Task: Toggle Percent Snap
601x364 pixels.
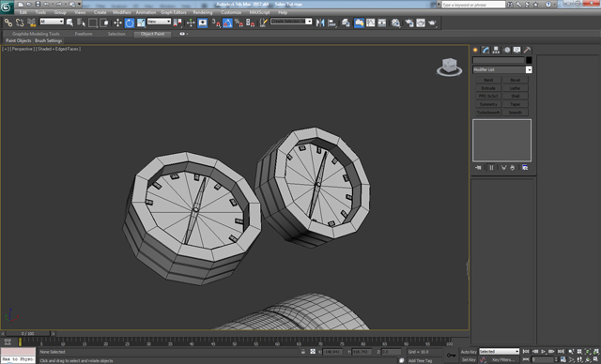Action: point(239,23)
